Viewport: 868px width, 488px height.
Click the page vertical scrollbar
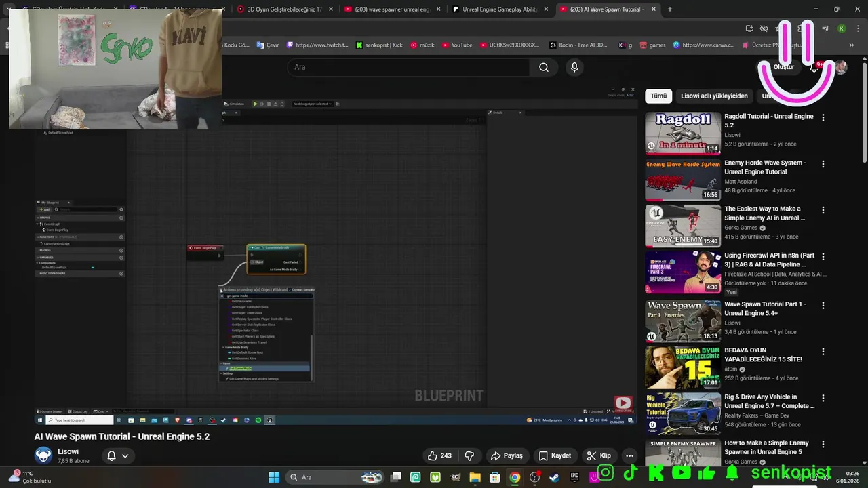tap(864, 112)
